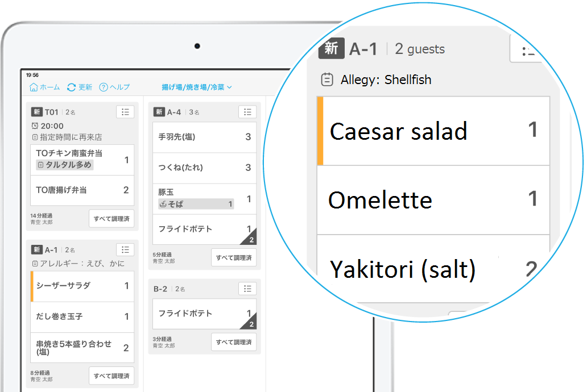Click the allergy note icon beside Shellfish
This screenshot has height=392, width=587.
point(327,80)
